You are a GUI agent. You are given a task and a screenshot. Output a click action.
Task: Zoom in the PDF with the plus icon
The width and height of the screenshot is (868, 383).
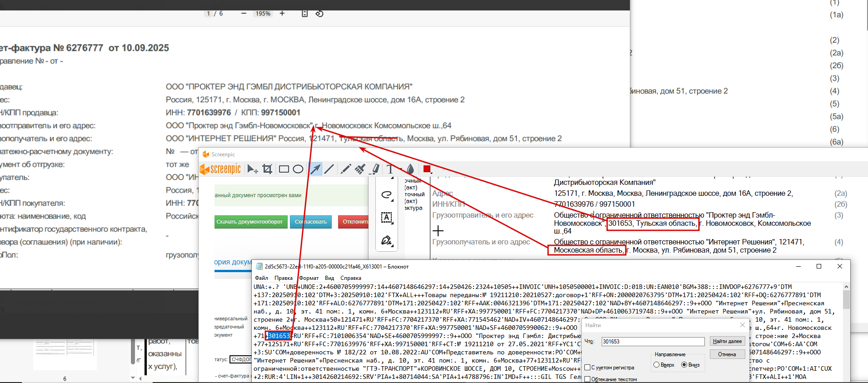282,14
